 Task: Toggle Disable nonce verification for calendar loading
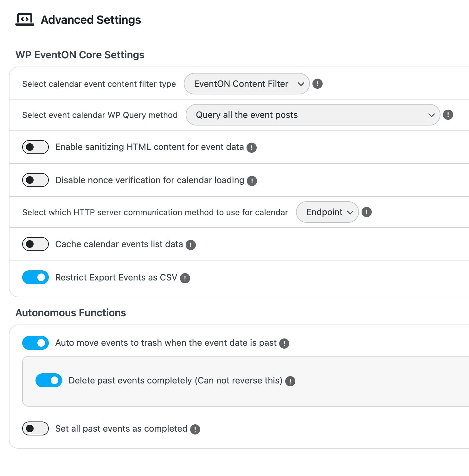(x=35, y=180)
